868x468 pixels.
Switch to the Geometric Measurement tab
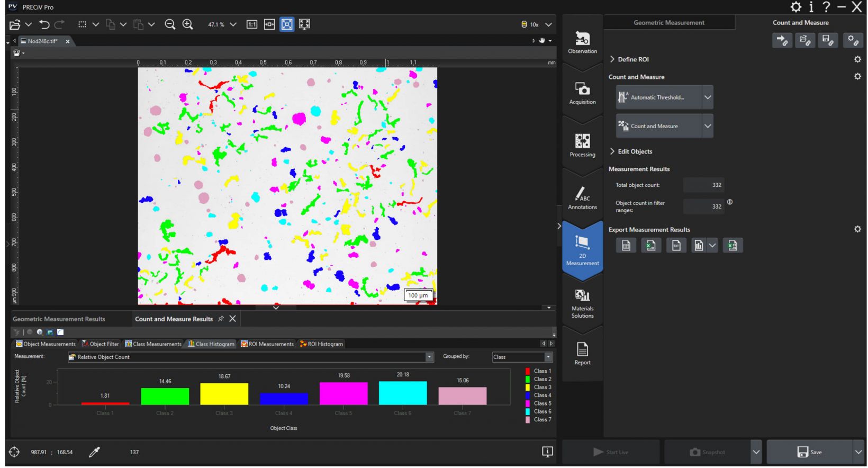668,23
